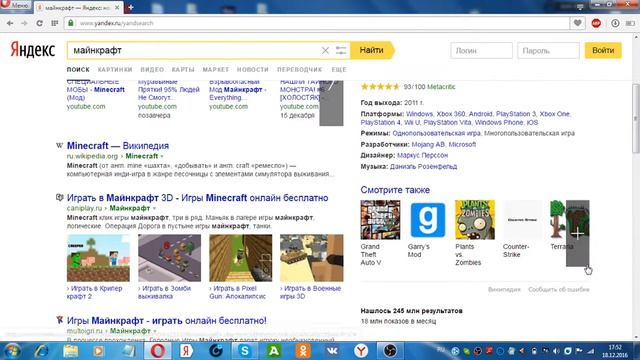Image resolution: width=640 pixels, height=360 pixels.
Task: Click the yellow Войти button
Action: pos(603,50)
